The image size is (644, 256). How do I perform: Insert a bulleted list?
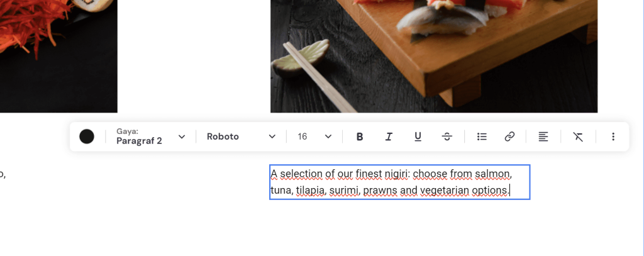pyautogui.click(x=482, y=136)
